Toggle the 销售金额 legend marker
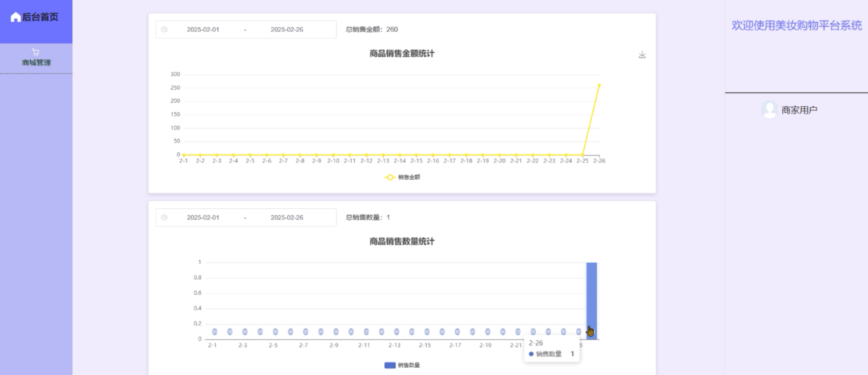868x375 pixels. (390, 177)
